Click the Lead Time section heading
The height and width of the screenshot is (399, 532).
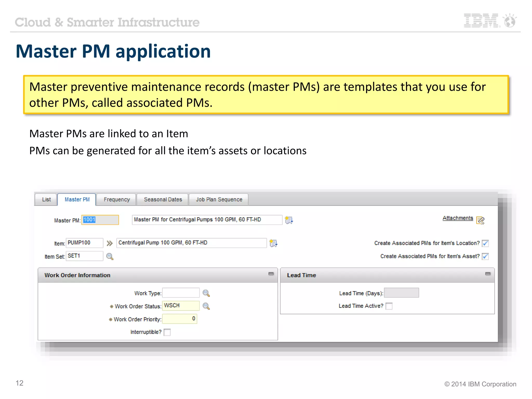301,275
